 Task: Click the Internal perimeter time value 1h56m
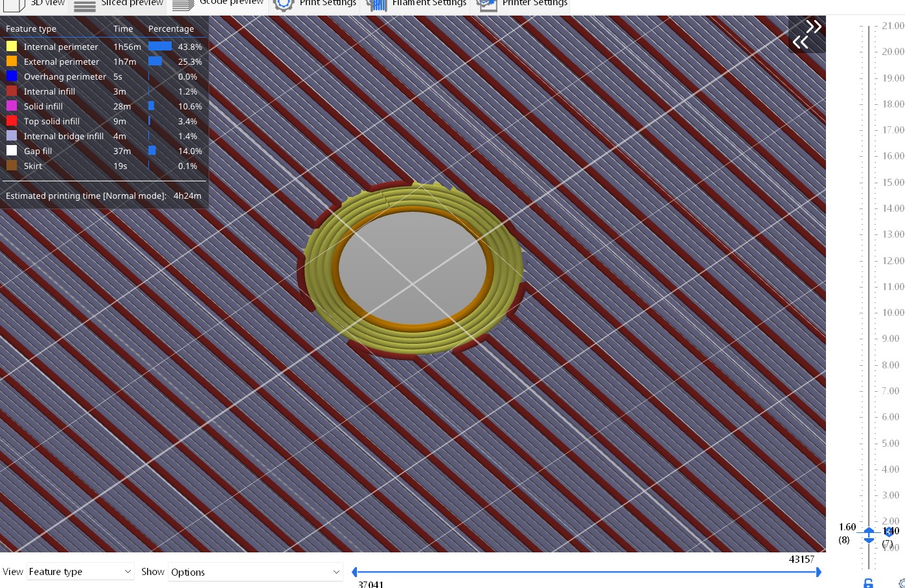(127, 47)
